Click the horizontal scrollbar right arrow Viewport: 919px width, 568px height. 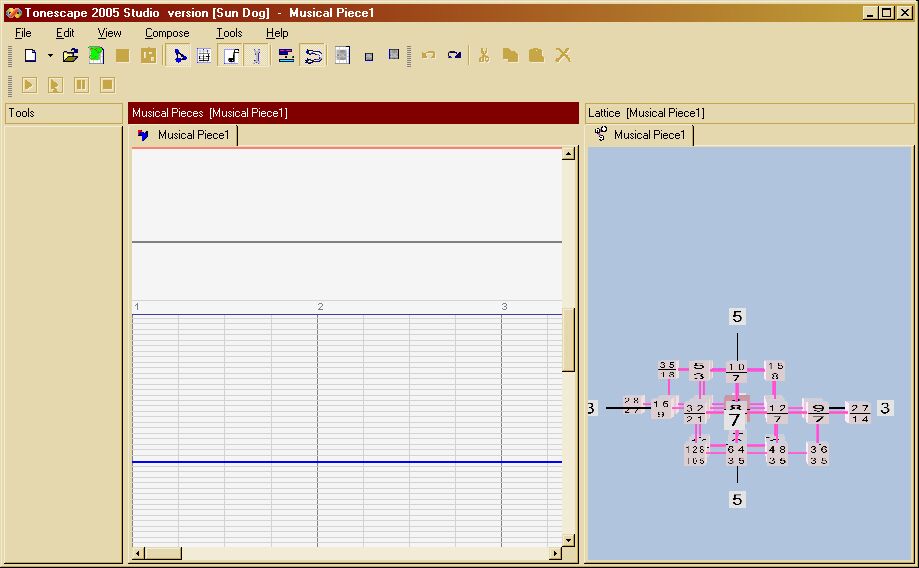(555, 553)
